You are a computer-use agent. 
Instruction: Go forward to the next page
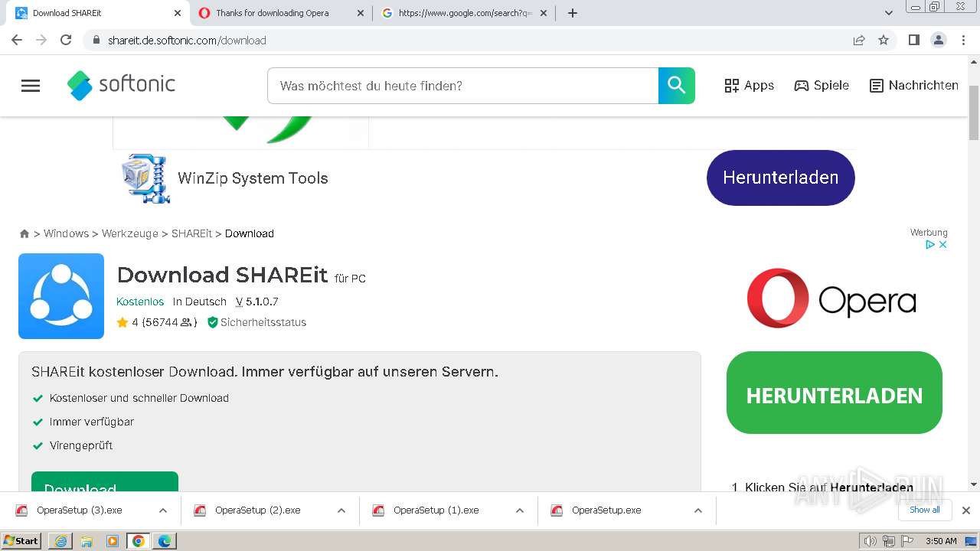coord(41,40)
